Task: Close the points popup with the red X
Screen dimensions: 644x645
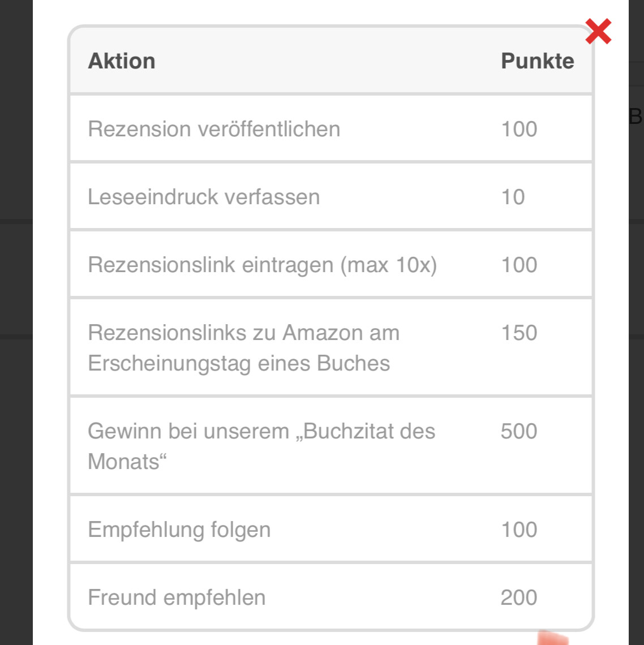Action: [x=598, y=32]
